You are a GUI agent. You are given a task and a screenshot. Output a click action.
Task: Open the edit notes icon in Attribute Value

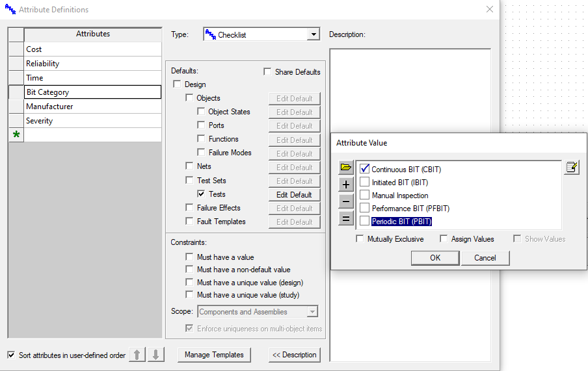point(572,167)
